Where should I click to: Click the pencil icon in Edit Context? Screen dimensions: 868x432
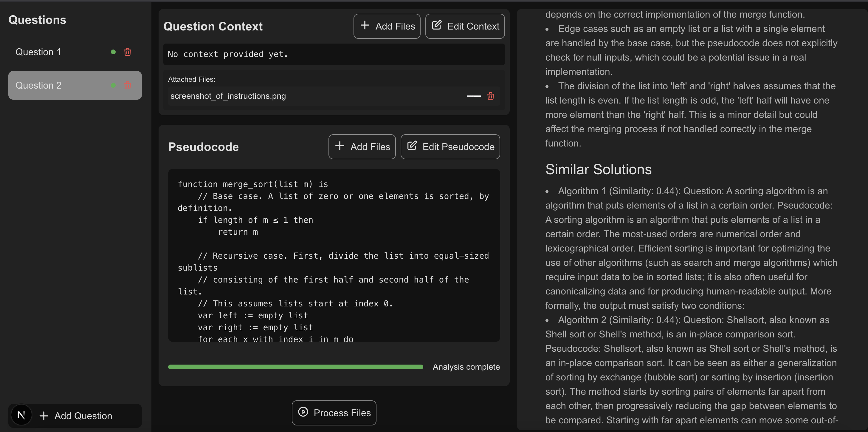point(437,25)
